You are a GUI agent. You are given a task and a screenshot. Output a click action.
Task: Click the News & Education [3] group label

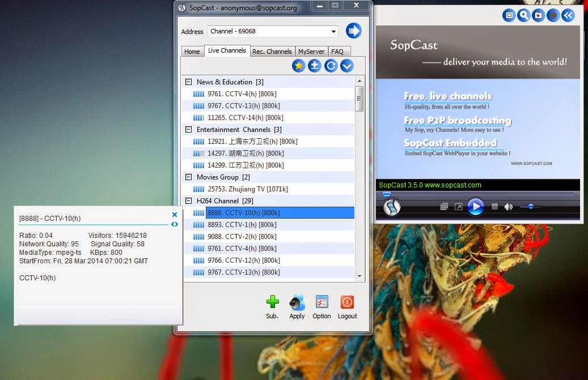(x=230, y=82)
